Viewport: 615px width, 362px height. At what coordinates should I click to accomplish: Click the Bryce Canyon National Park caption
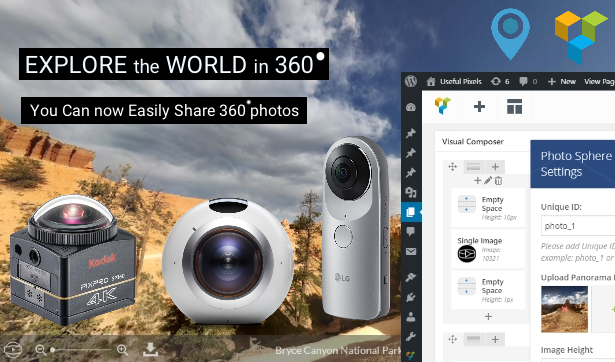(x=338, y=350)
